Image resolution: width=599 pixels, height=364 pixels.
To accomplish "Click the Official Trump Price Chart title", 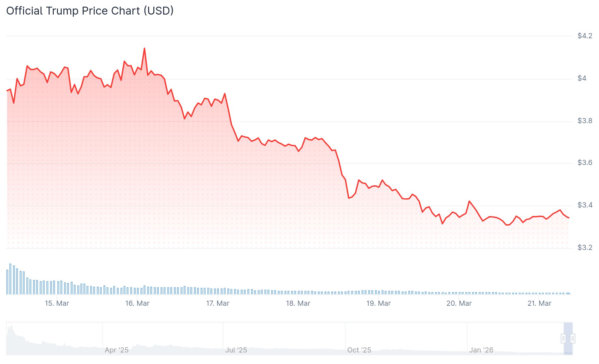I will 90,11.
